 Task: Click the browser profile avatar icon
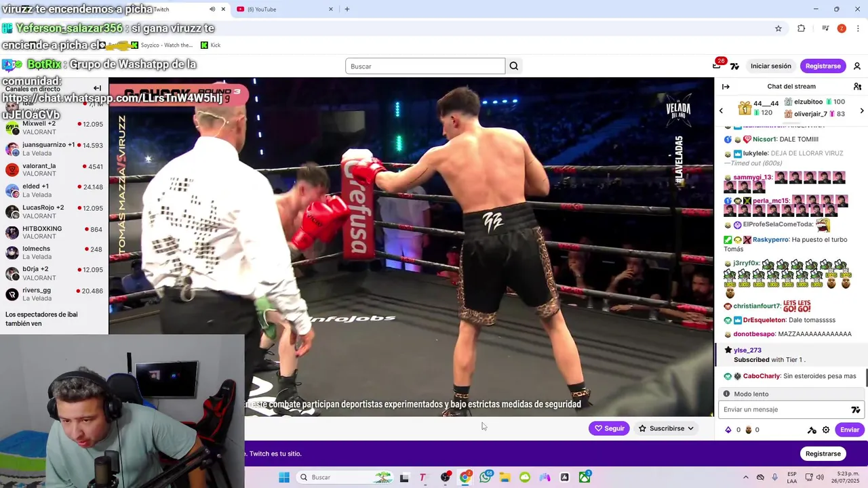(x=842, y=28)
